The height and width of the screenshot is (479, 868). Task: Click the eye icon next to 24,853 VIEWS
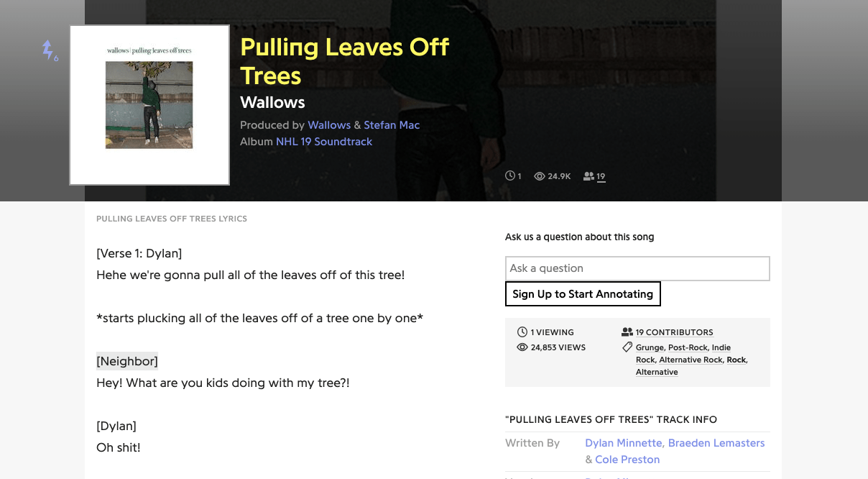point(522,347)
